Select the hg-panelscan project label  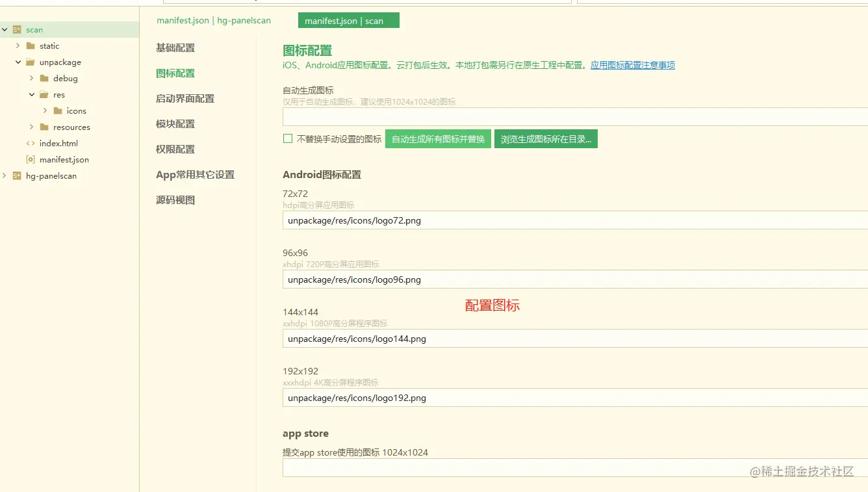tap(51, 176)
